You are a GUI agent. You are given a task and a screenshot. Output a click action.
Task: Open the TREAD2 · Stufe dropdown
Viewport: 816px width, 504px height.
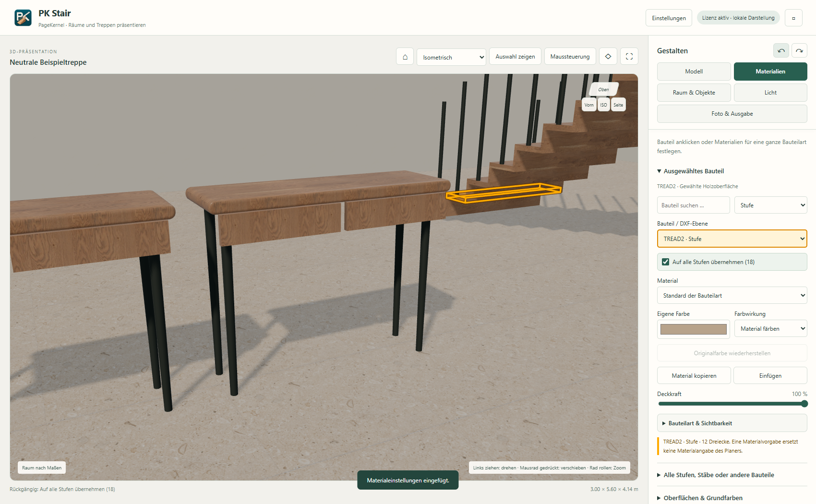(x=732, y=239)
